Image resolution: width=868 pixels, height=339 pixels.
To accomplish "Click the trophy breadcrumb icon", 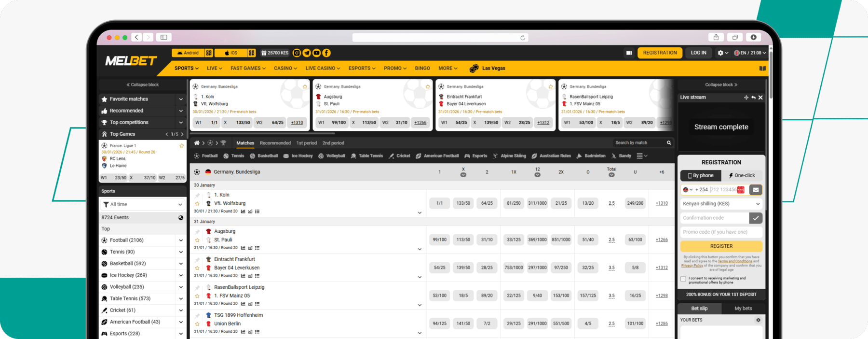I will [x=223, y=143].
